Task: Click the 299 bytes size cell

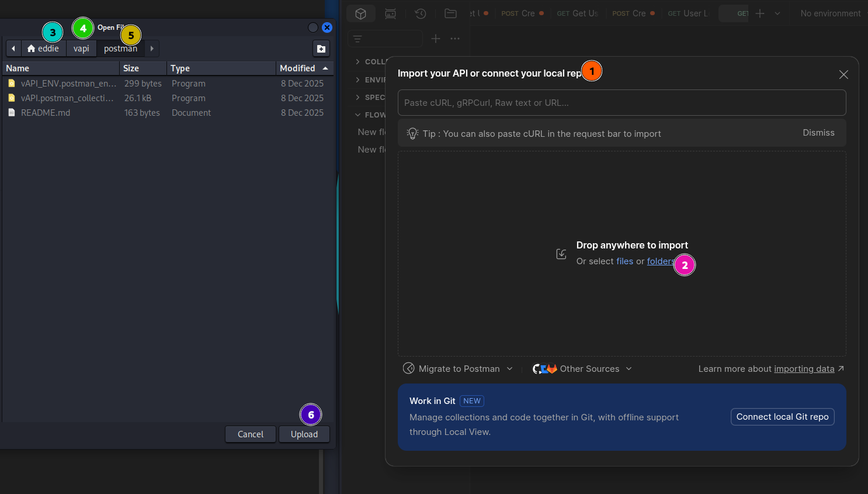Action: tap(143, 84)
